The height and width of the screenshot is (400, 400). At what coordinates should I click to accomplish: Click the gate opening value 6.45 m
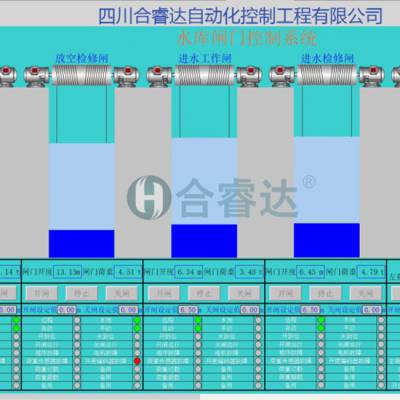pos(310,272)
